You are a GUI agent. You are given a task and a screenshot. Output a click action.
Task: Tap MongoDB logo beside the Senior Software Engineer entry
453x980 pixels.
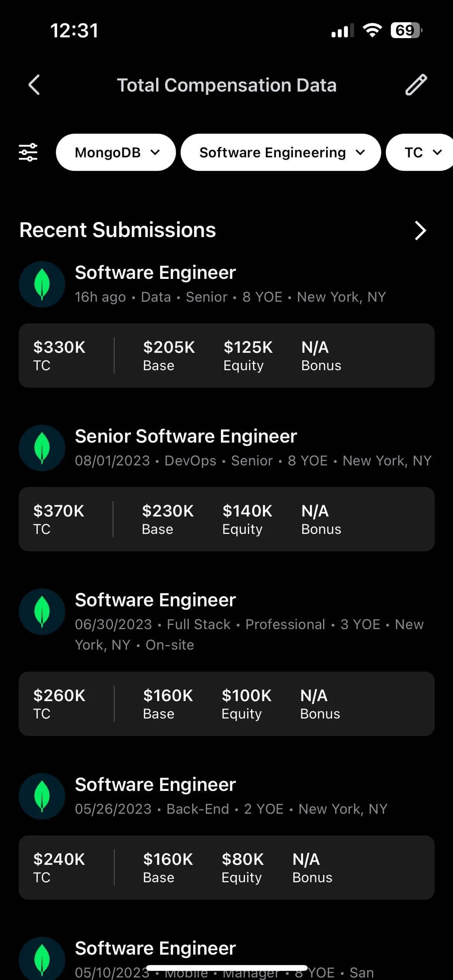click(42, 448)
